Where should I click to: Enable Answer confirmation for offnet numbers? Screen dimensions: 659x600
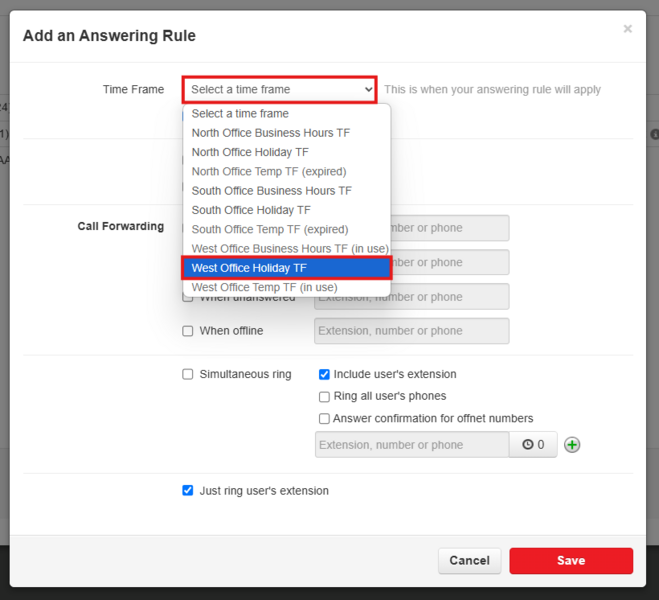point(324,419)
